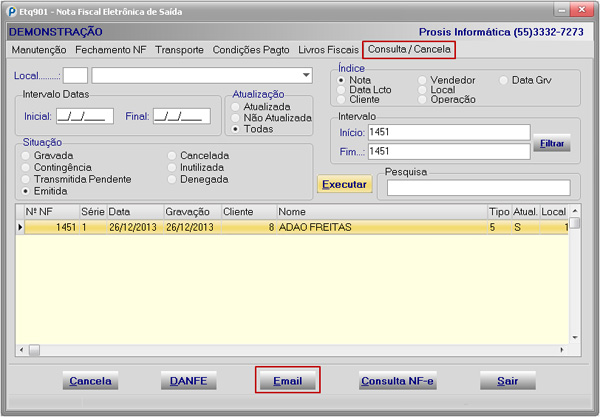Click the row selector arrow for NF 1451
The image size is (600, 417).
pyautogui.click(x=20, y=227)
